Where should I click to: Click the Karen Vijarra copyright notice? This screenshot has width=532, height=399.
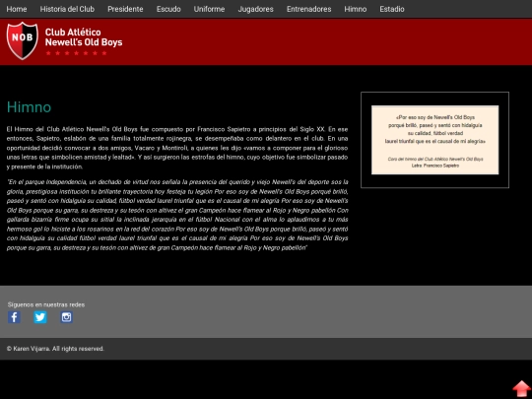[x=55, y=349]
